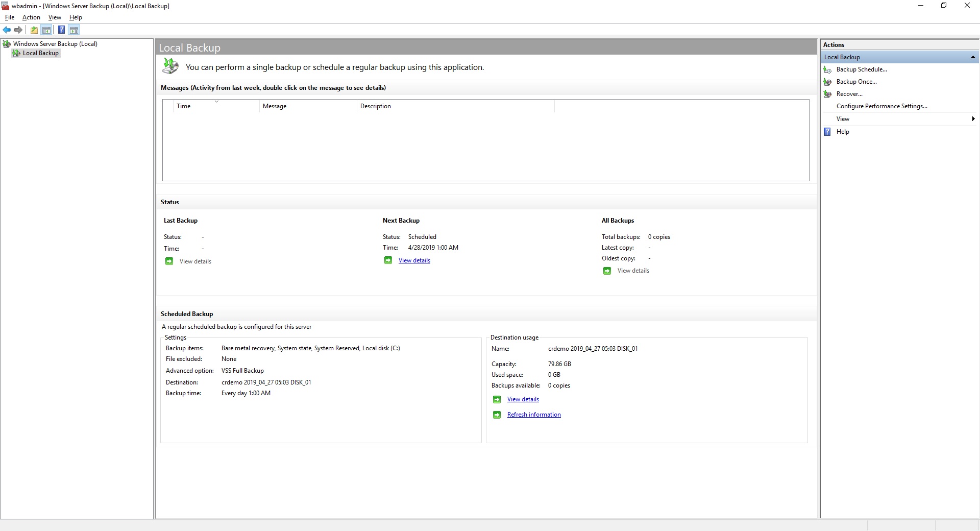
Task: Click the File excluded None value
Action: (x=229, y=359)
